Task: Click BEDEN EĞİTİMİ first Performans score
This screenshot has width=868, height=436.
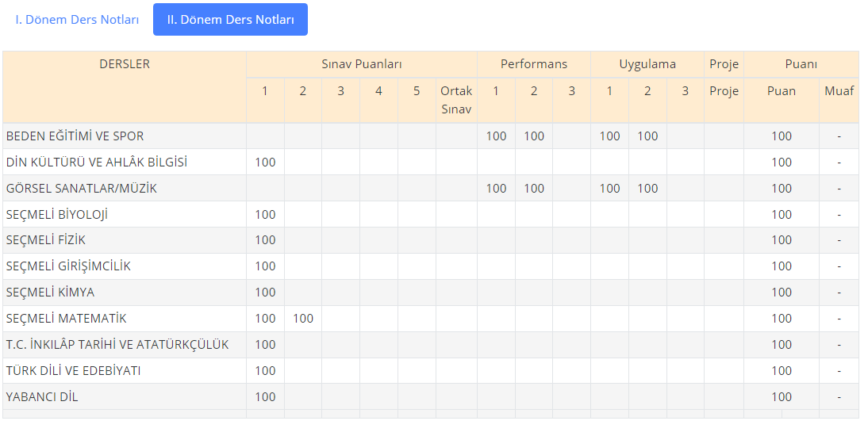Action: [x=496, y=136]
